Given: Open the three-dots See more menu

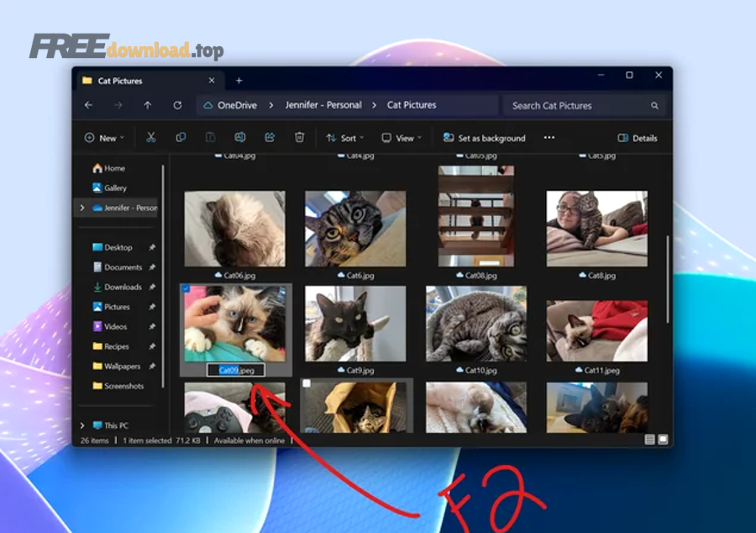Looking at the screenshot, I should click(x=549, y=138).
